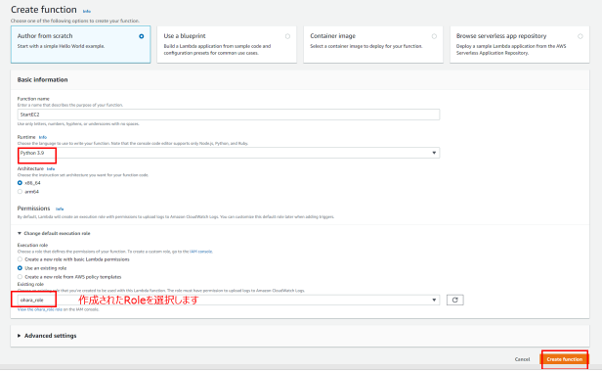602x371 pixels.
Task: Open the Info link next to Architecture
Action: (x=51, y=169)
